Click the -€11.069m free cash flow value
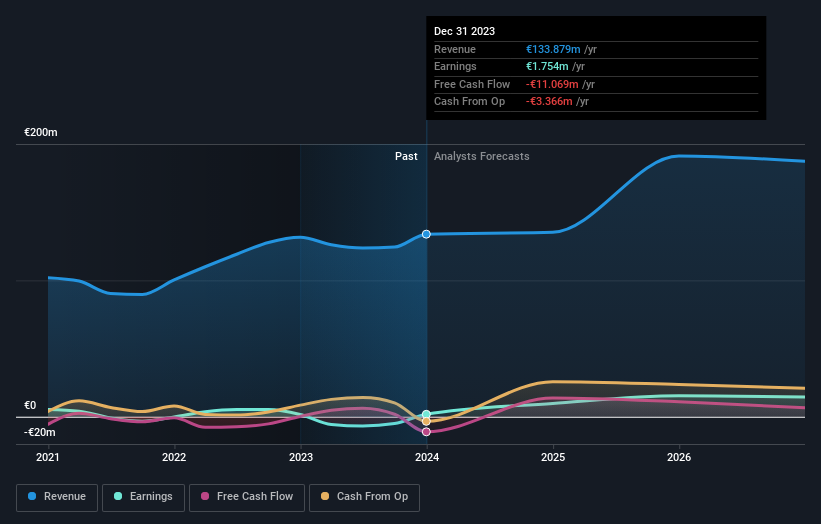Image resolution: width=821 pixels, height=524 pixels. (552, 84)
